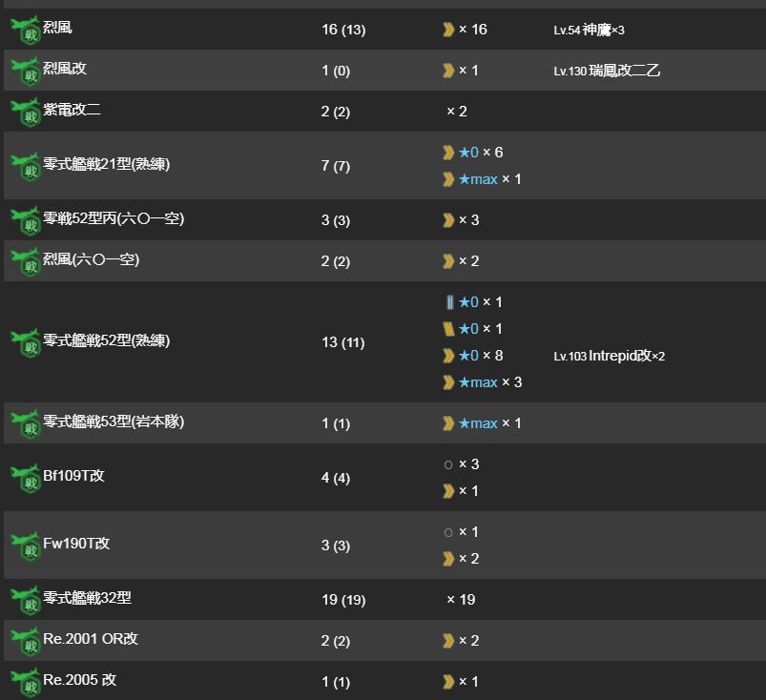This screenshot has height=700, width=766.
Task: Click the ★max × 3 entry for 零式艦戦52型(熟練)
Action: point(490,382)
